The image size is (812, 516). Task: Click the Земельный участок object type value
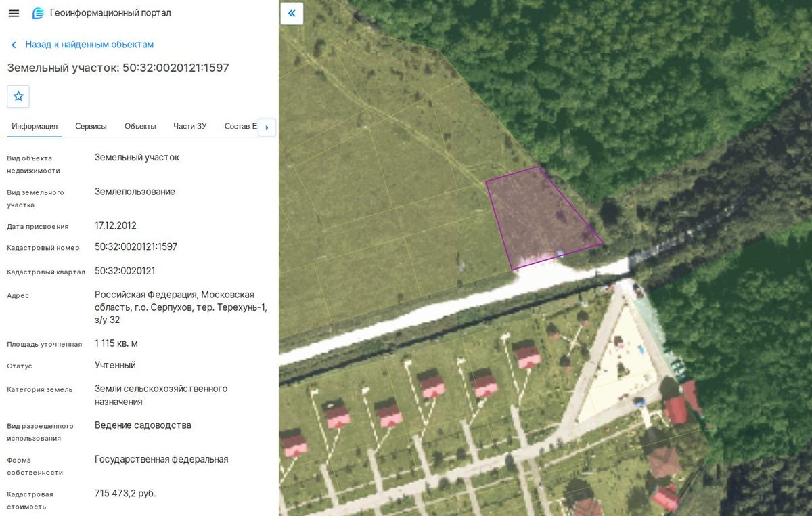pyautogui.click(x=137, y=157)
